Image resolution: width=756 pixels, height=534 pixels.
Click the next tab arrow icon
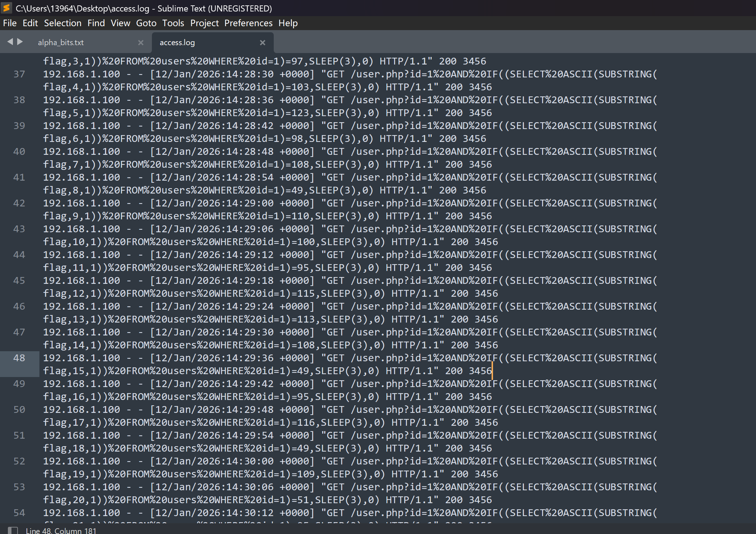pos(20,42)
